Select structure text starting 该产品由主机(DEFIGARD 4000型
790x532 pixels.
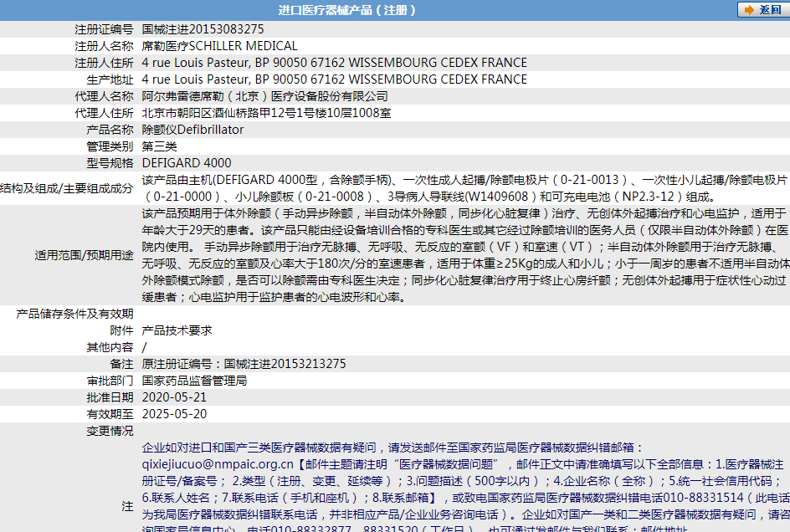(x=465, y=188)
